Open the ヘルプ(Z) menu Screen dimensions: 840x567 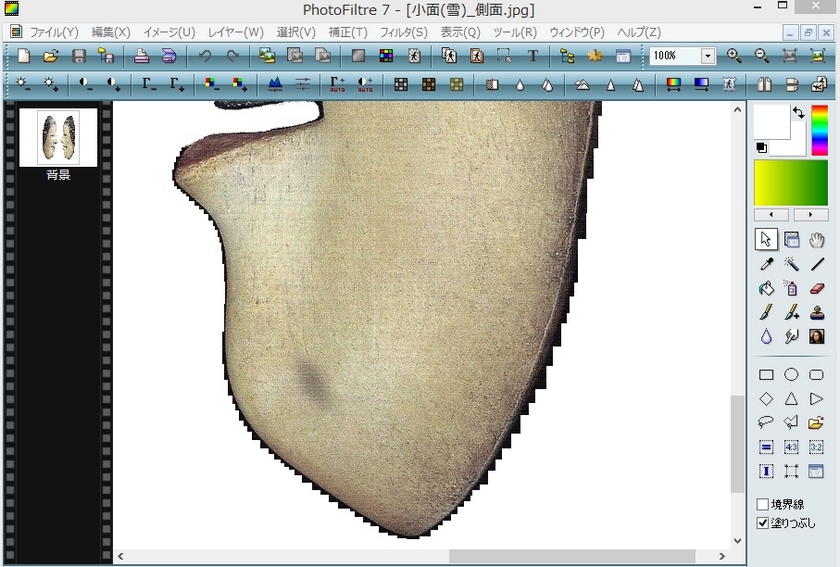[639, 32]
